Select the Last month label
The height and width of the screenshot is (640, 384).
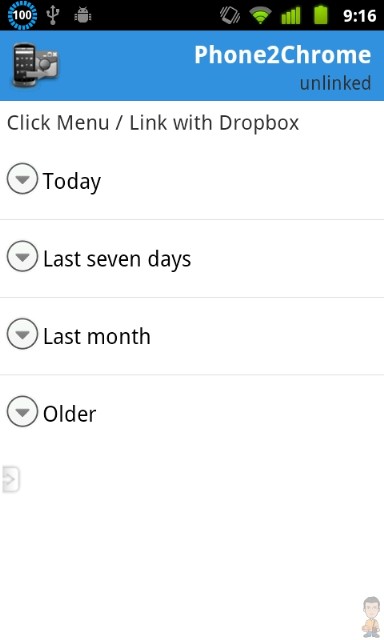point(97,337)
